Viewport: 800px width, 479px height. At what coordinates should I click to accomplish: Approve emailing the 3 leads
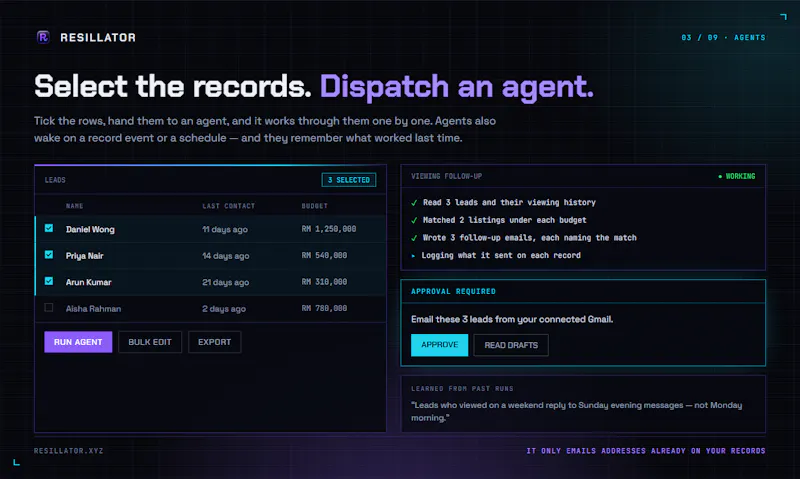pyautogui.click(x=439, y=345)
